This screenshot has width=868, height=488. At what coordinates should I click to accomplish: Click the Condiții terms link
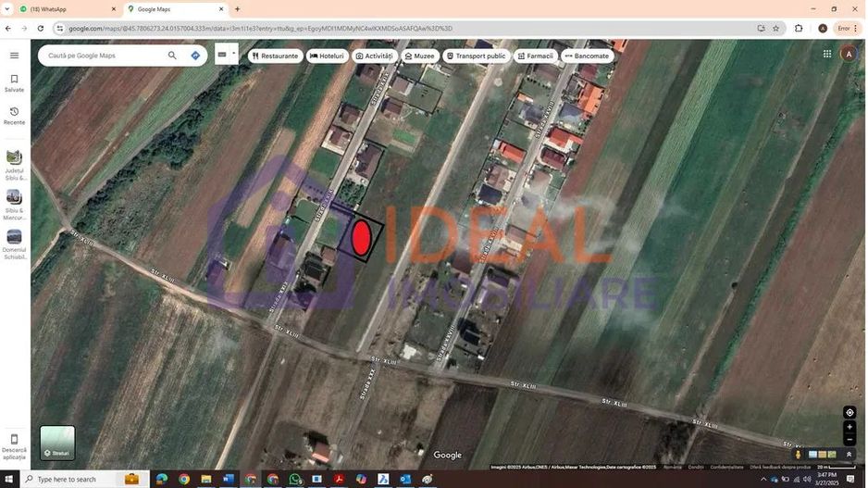(696, 468)
